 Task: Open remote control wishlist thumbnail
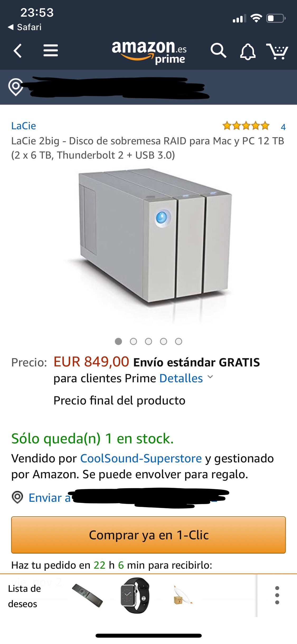pos(87,595)
